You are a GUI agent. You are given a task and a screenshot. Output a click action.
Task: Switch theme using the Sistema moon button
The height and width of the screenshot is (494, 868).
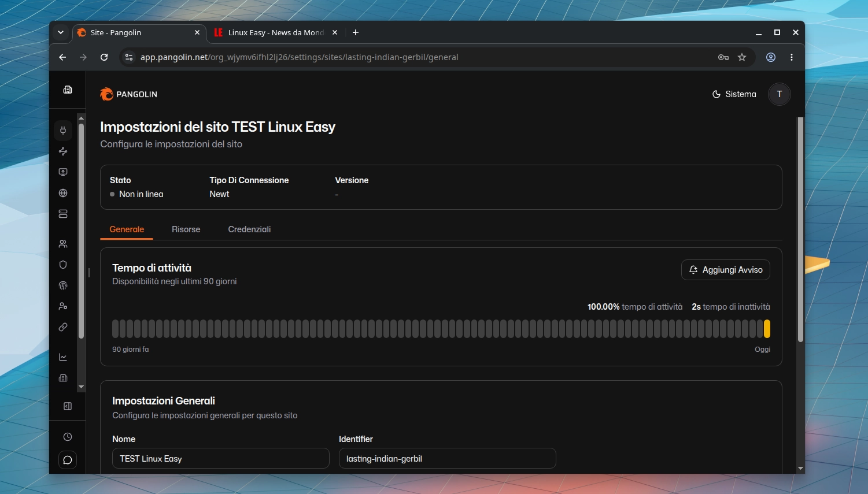(x=734, y=94)
